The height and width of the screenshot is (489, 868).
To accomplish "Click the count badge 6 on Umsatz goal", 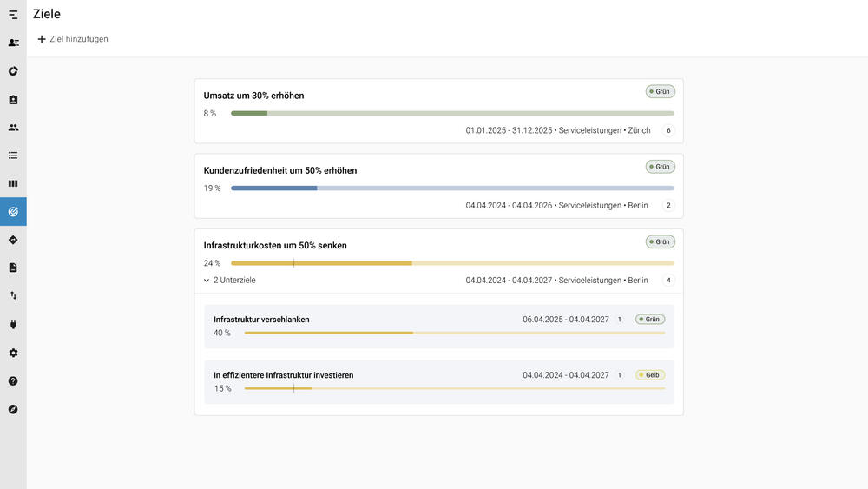I will point(668,131).
